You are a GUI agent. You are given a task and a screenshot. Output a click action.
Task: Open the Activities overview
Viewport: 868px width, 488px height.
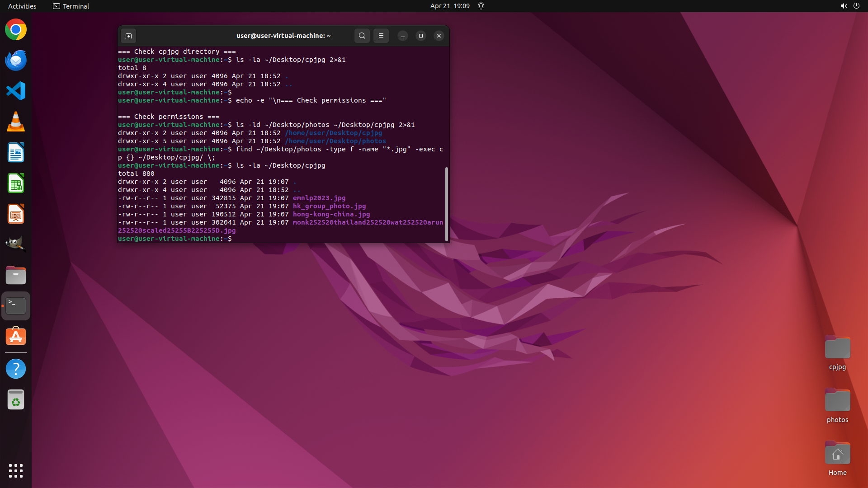click(x=22, y=6)
